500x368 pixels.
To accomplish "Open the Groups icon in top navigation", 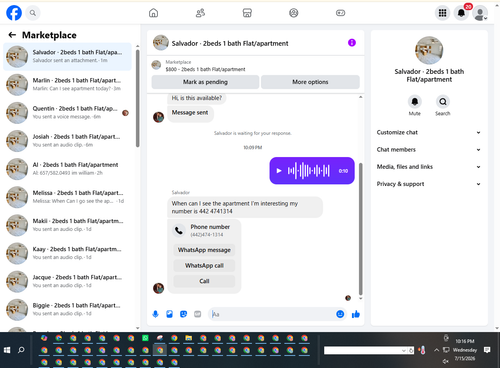I will 294,13.
